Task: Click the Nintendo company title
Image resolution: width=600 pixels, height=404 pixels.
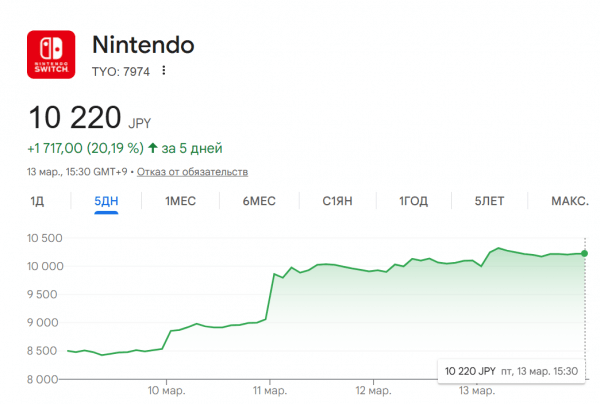Action: 142,45
